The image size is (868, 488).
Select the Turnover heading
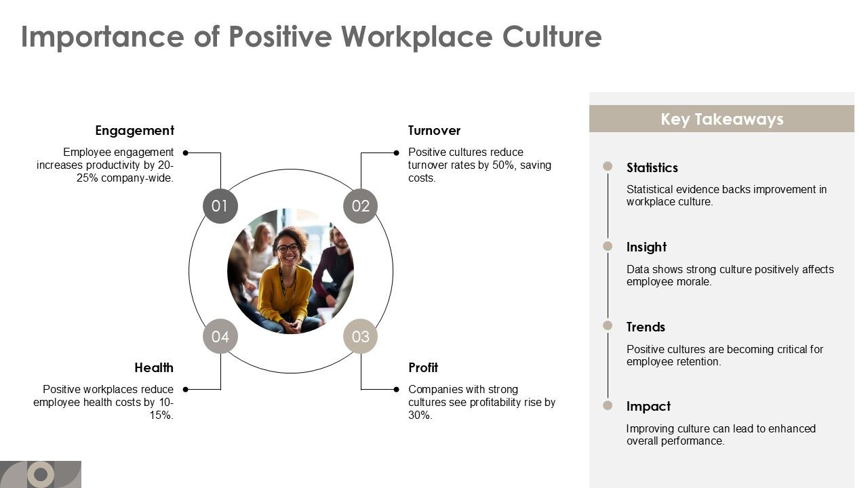point(434,130)
